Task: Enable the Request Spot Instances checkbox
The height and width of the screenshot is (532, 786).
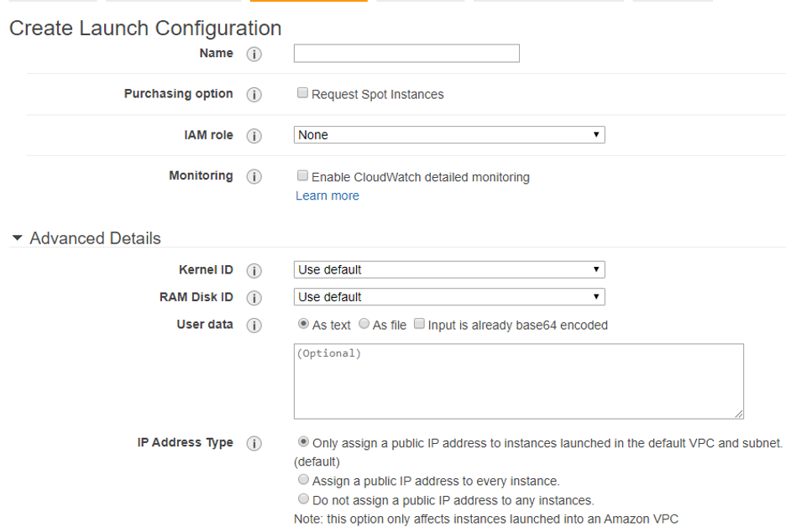Action: click(x=302, y=92)
